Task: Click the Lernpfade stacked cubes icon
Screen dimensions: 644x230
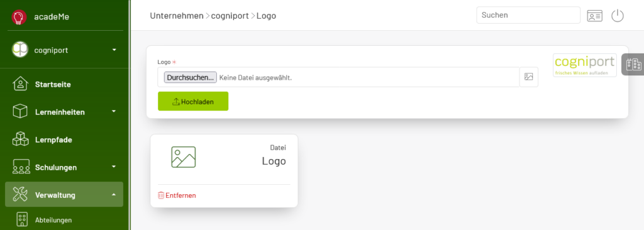Action: click(x=20, y=140)
